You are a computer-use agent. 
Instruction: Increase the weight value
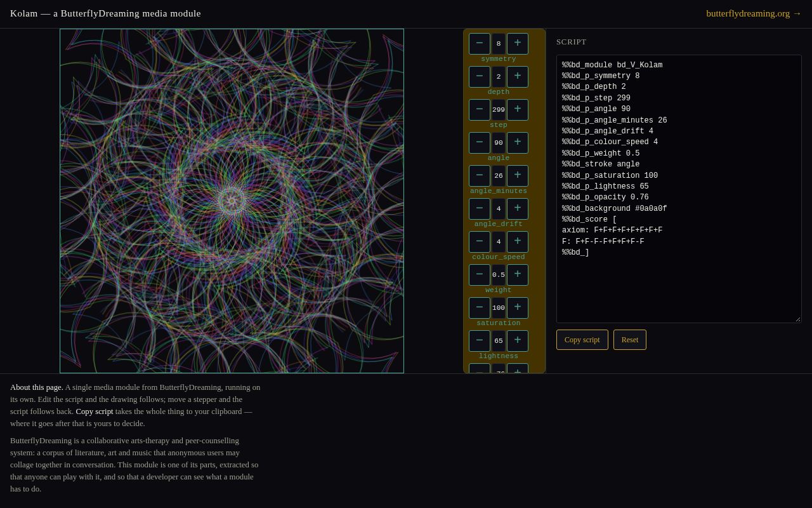tap(518, 275)
